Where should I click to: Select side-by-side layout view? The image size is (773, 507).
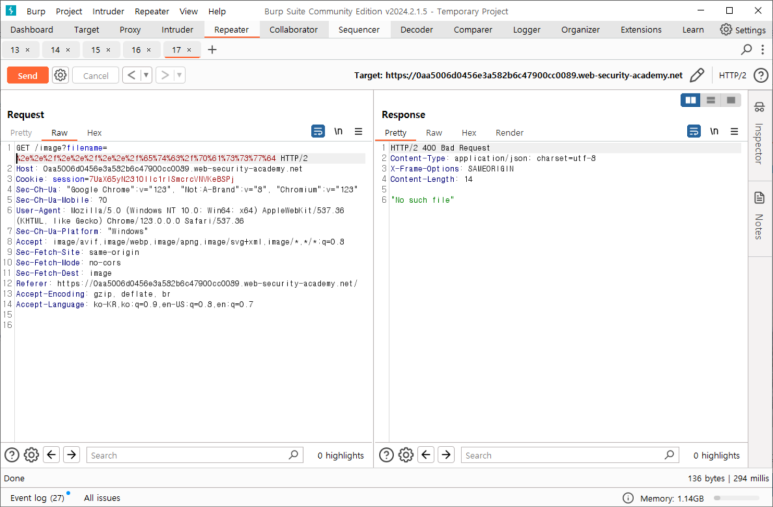click(690, 100)
